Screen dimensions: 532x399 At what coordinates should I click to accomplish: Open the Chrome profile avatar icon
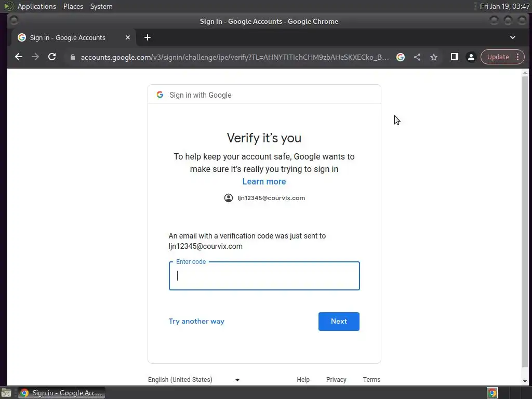click(x=471, y=57)
